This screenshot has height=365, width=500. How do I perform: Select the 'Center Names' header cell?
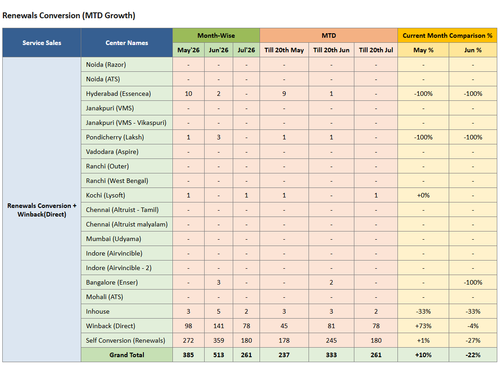(x=127, y=43)
